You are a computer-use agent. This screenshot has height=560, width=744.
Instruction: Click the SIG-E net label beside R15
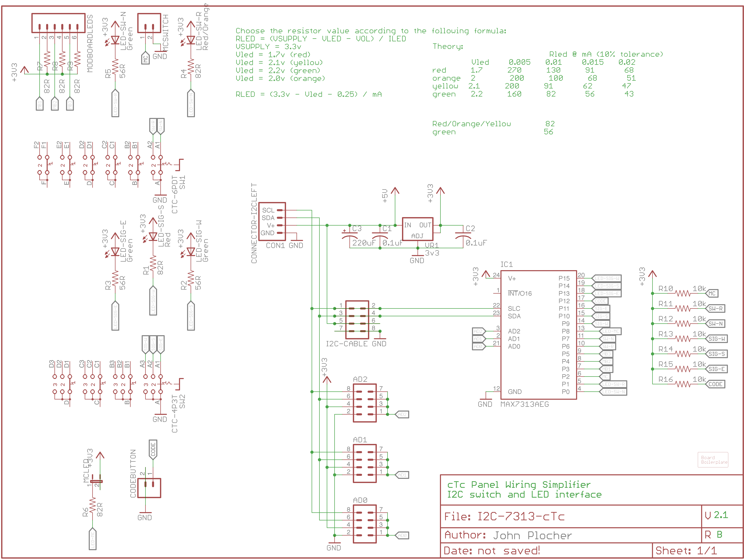click(716, 369)
